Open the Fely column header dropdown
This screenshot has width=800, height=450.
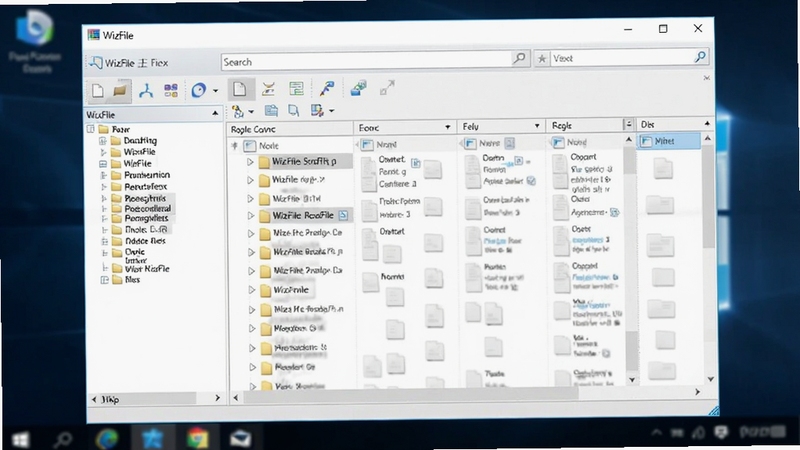pos(537,126)
